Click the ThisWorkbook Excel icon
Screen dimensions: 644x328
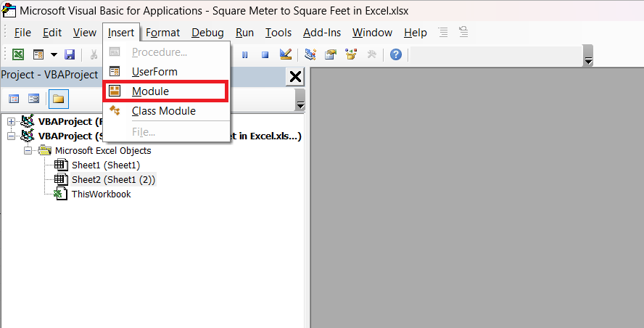[x=61, y=194]
